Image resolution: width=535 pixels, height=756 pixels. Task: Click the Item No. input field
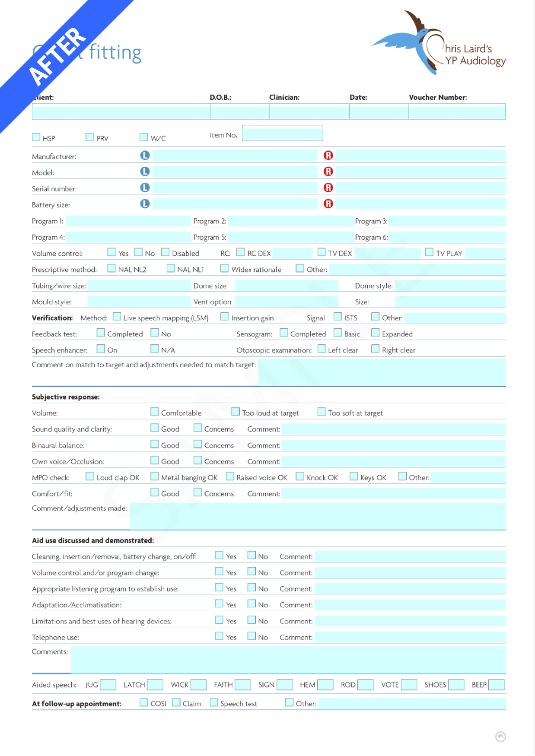[x=282, y=133]
